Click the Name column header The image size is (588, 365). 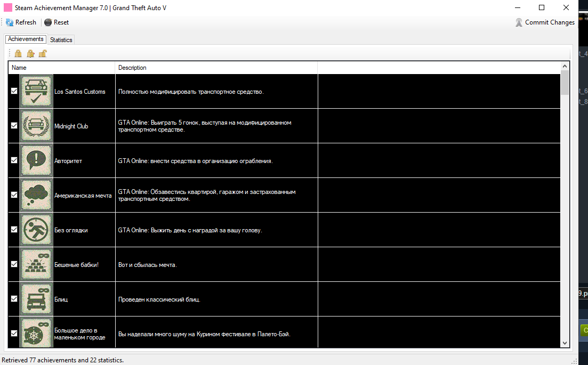[61, 68]
